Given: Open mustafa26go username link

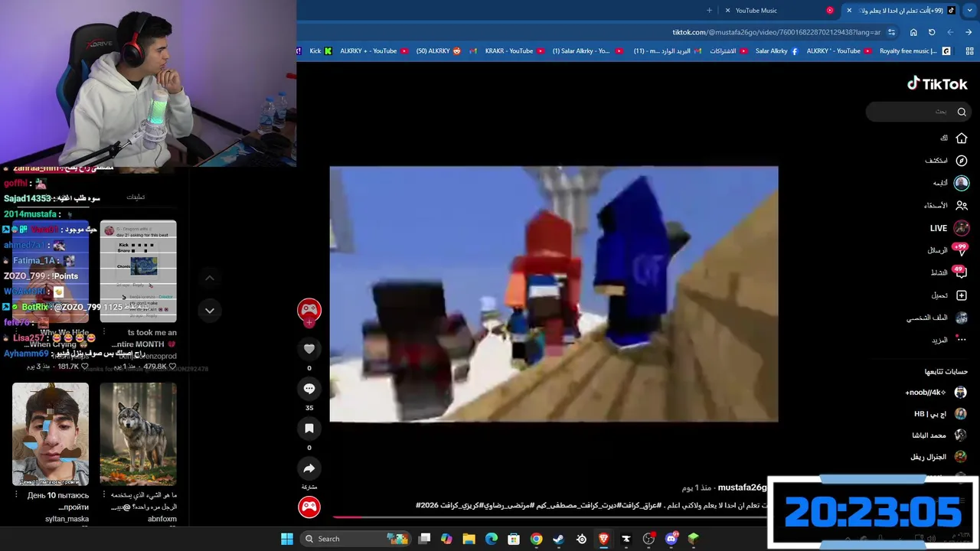Looking at the screenshot, I should (742, 487).
